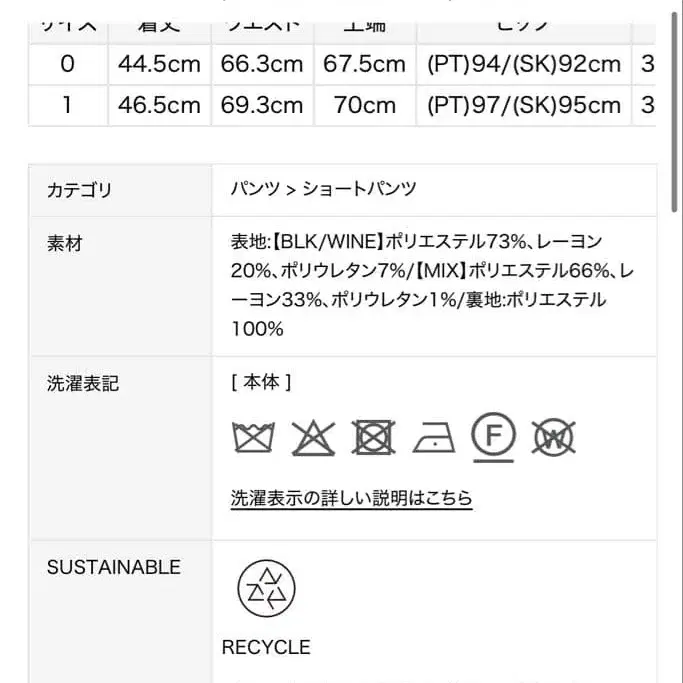Select the size 0 row label
The height and width of the screenshot is (683, 683).
67,65
